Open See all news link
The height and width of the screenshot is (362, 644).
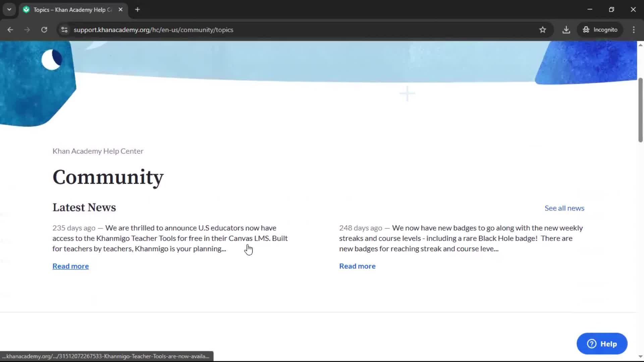(x=565, y=208)
